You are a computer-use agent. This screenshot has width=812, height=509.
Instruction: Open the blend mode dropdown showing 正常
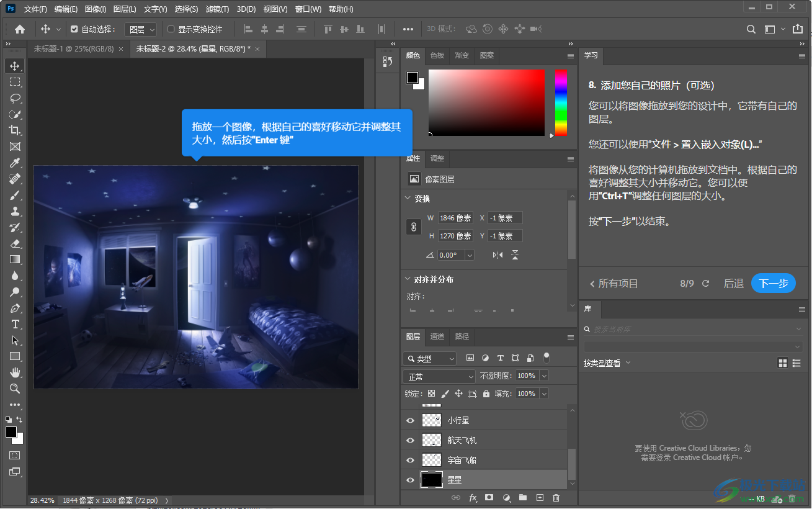439,376
